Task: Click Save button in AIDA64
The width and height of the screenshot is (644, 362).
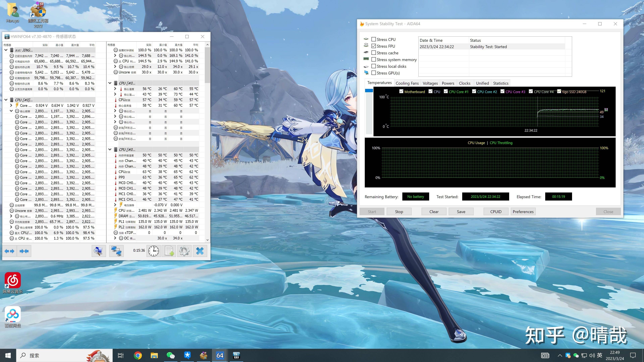Action: click(x=461, y=211)
